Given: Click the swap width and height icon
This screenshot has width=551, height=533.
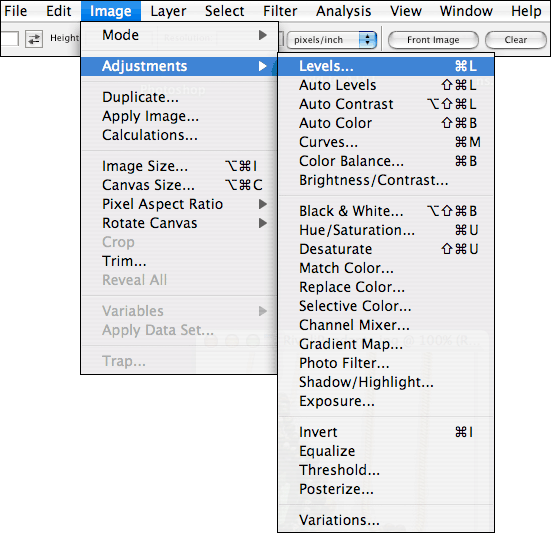Looking at the screenshot, I should click(x=34, y=39).
